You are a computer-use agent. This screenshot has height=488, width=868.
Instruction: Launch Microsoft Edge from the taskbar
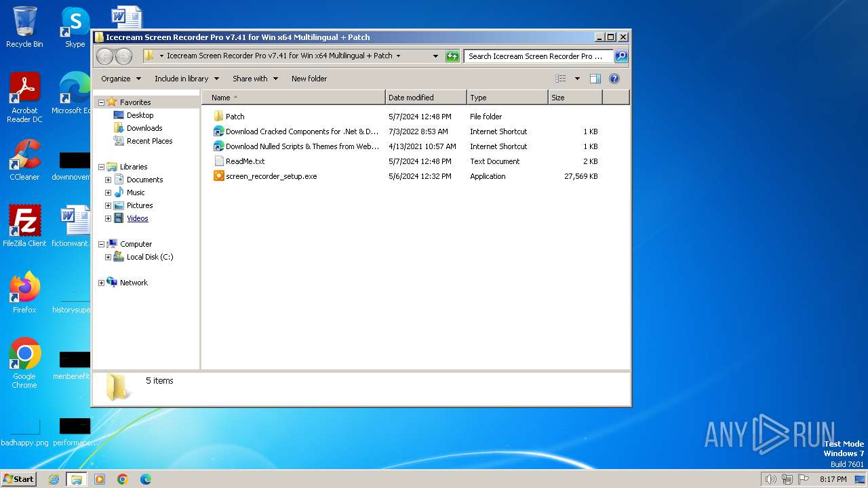[146, 479]
